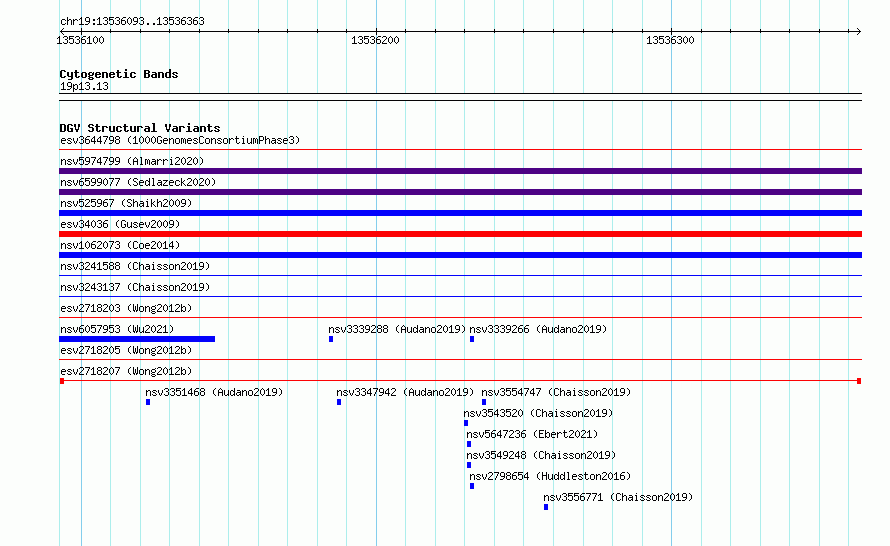The width and height of the screenshot is (890, 546).
Task: Click the right red endpoint of esv2718207
Action: pyautogui.click(x=859, y=381)
